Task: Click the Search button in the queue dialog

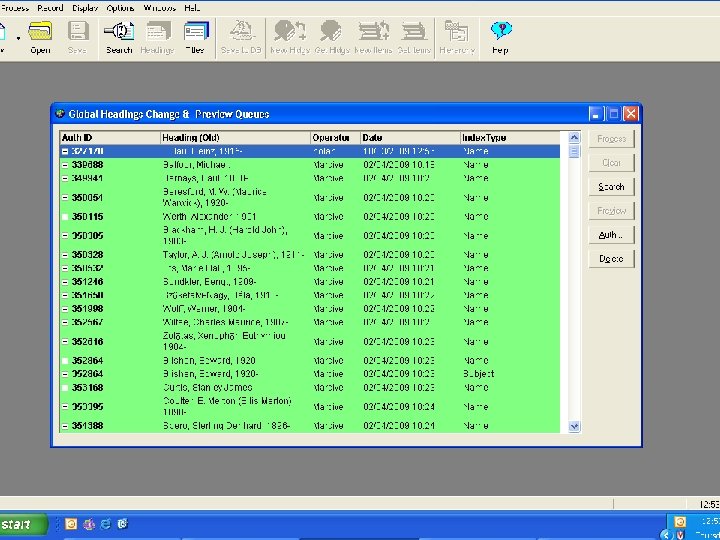Action: 612,187
